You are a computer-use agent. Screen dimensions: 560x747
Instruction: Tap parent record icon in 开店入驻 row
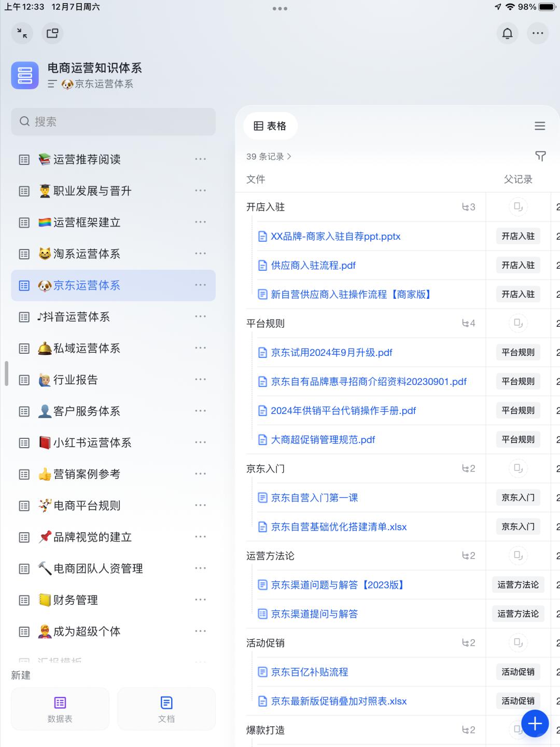click(x=518, y=207)
